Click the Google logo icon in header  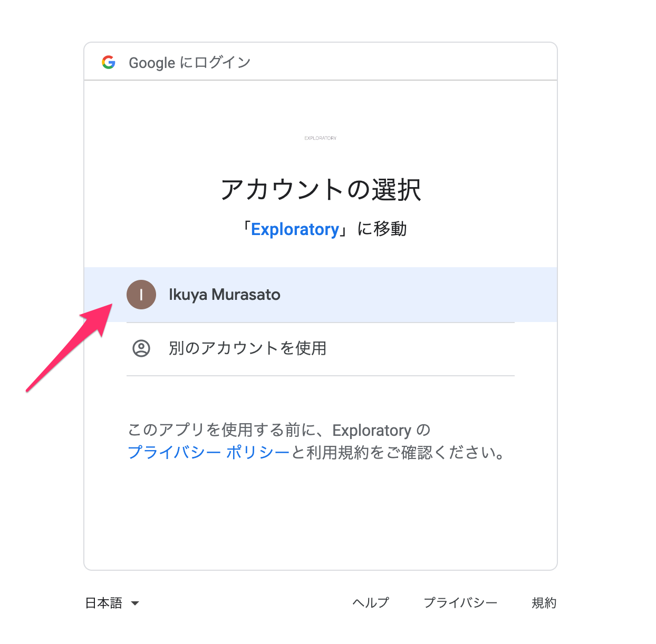[x=109, y=62]
